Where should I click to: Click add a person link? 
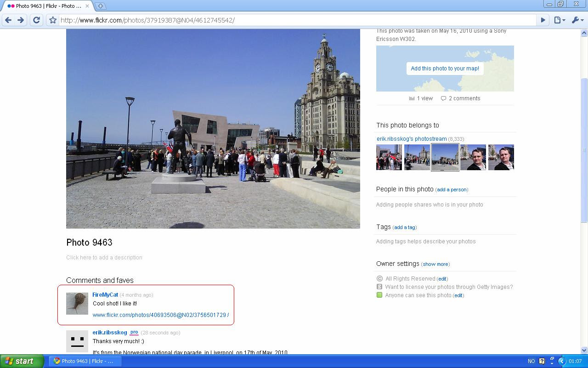pos(452,190)
